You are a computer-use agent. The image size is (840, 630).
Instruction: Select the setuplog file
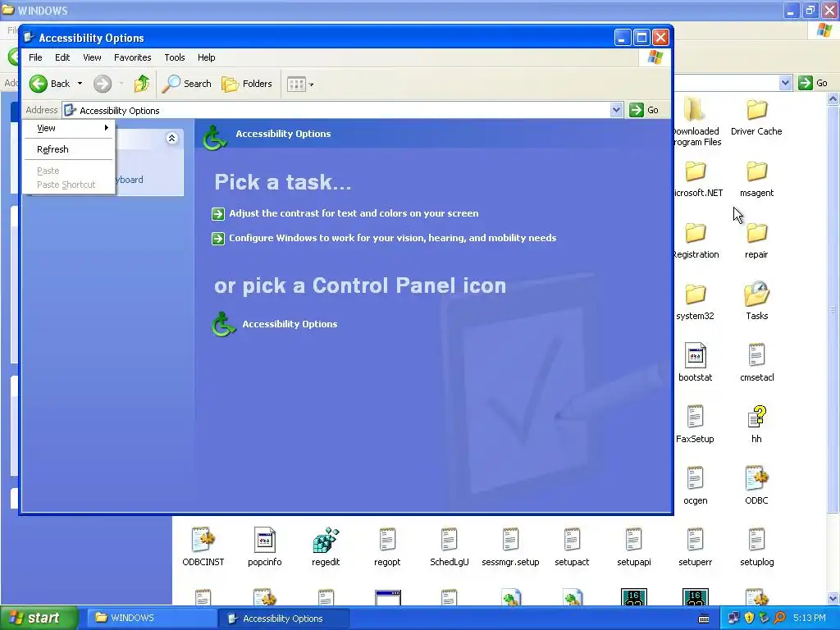[756, 547]
